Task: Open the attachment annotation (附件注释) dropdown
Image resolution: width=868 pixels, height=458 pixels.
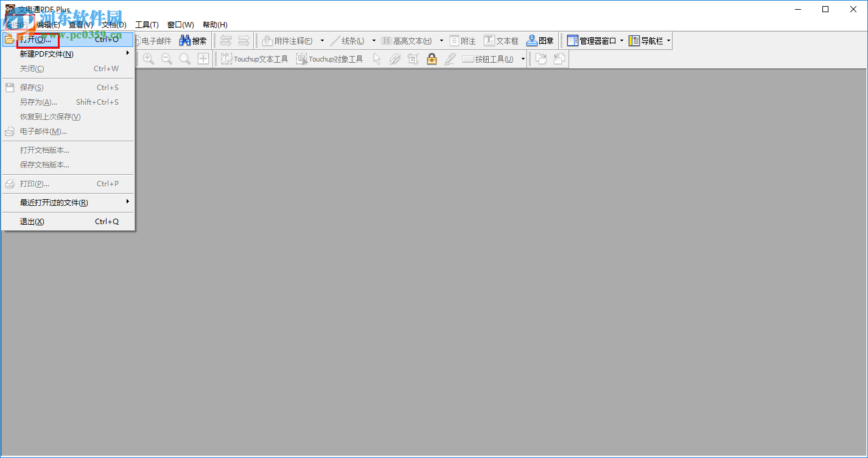Action: tap(322, 40)
